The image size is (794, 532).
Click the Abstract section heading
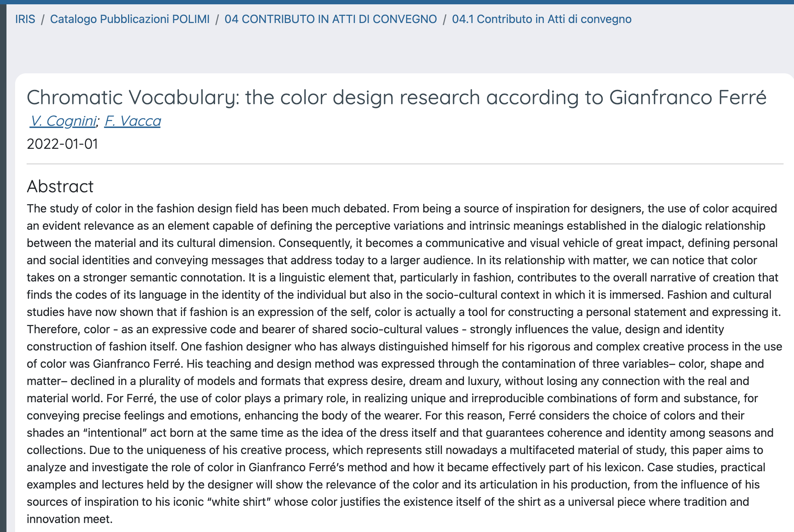(60, 187)
